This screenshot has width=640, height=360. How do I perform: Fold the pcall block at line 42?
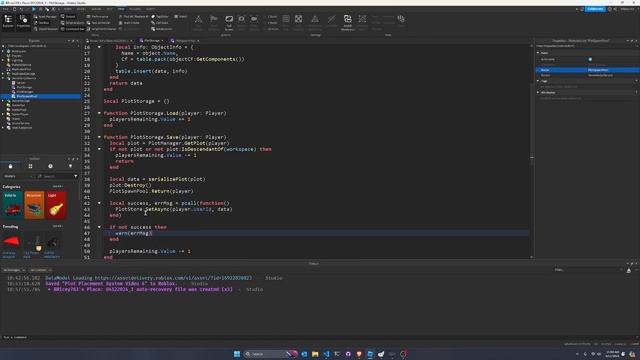pyautogui.click(x=99, y=203)
